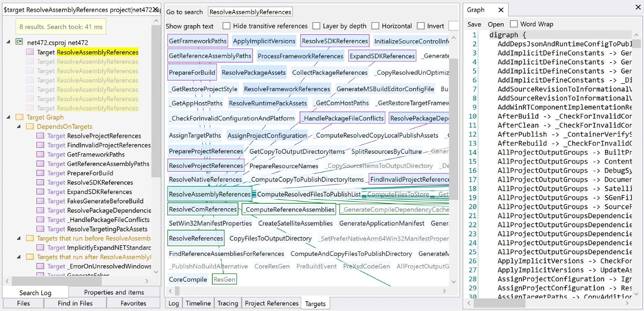Click folder icon of Targets that run before
Image resolution: width=644 pixels, height=311 pixels.
(30, 238)
